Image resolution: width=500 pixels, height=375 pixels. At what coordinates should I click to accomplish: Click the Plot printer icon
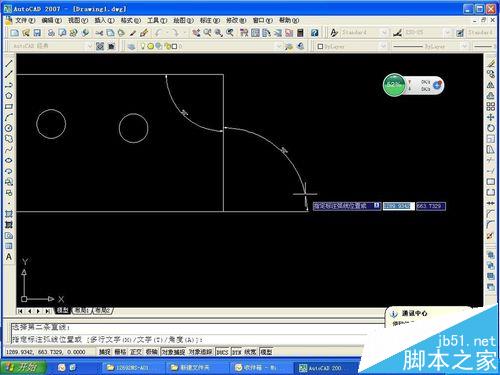pos(51,33)
